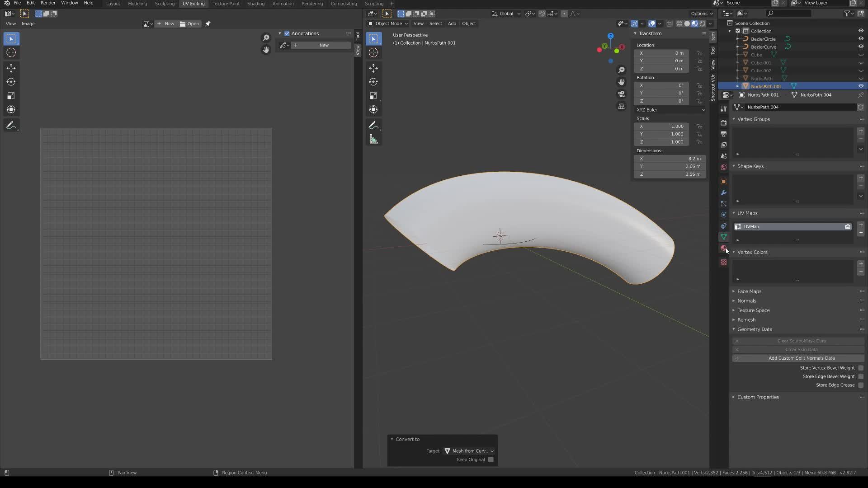
Task: Click the pan hand icon in 3D viewport
Action: tap(622, 82)
